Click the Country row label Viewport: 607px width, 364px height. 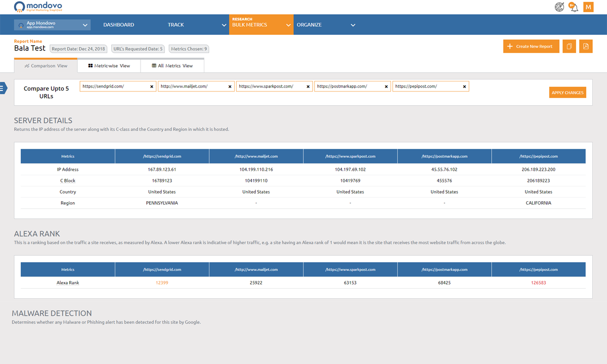tap(68, 192)
